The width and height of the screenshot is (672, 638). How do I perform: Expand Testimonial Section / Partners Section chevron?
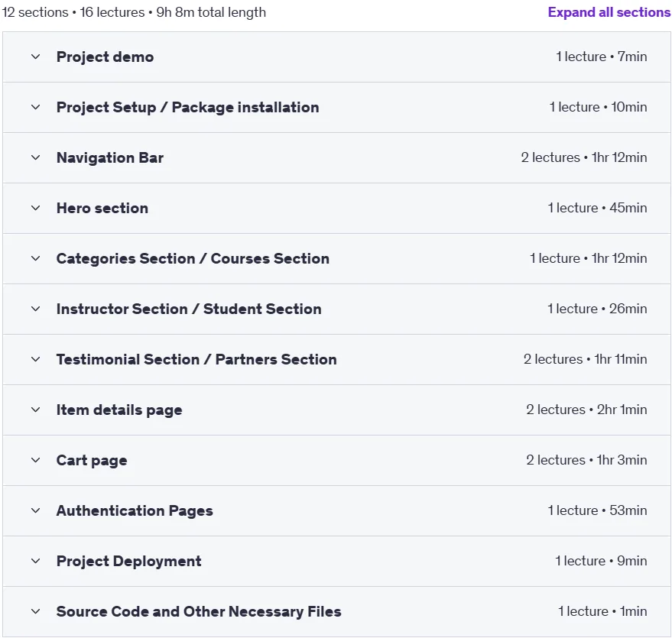[x=36, y=359]
